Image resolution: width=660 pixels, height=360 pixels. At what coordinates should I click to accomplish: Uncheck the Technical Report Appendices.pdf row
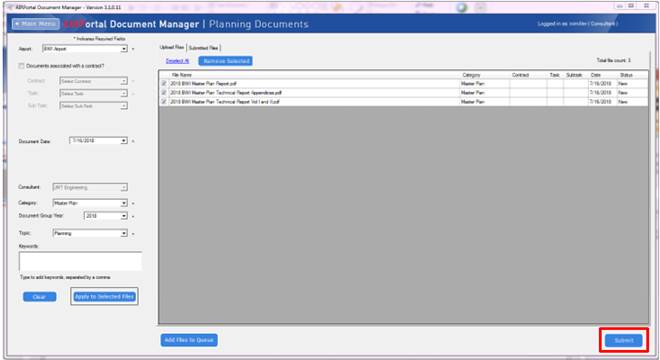164,93
